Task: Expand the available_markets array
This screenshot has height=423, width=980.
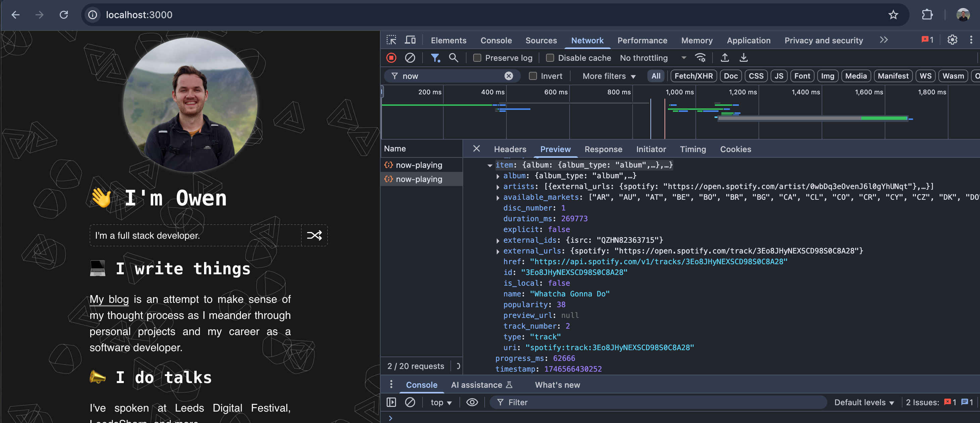Action: 498,197
